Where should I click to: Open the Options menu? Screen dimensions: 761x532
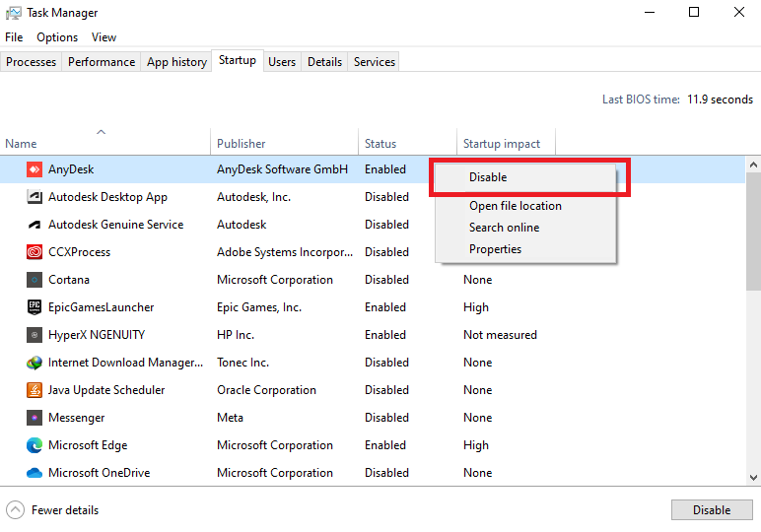(x=57, y=37)
